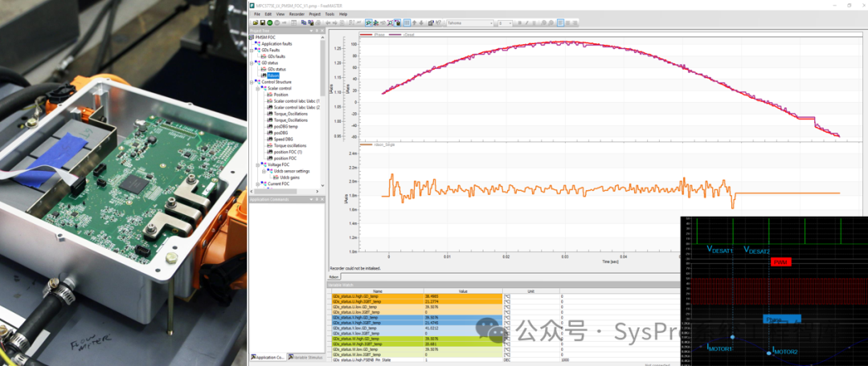Open the Tools menu
This screenshot has height=366, width=868.
click(x=330, y=14)
